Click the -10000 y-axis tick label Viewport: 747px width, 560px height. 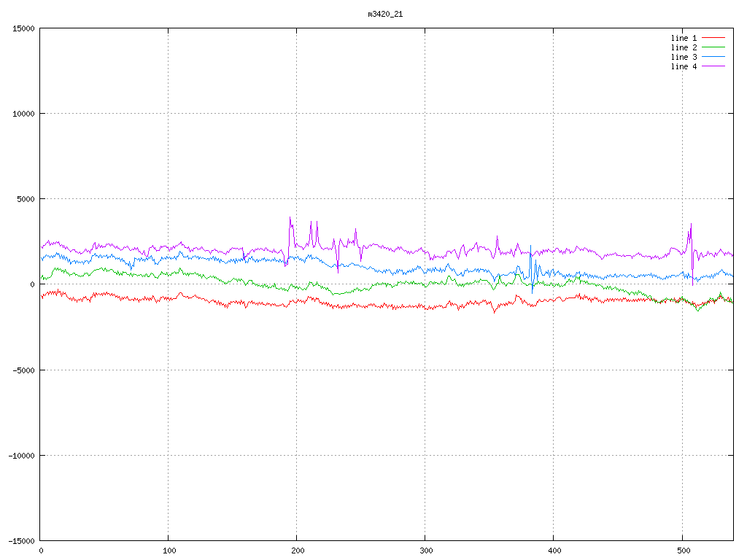(x=20, y=455)
